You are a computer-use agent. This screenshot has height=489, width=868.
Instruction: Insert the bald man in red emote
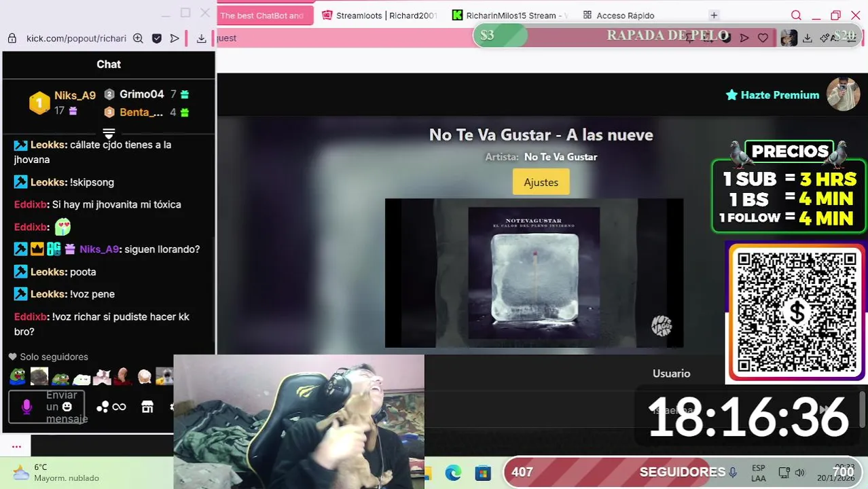pos(123,376)
